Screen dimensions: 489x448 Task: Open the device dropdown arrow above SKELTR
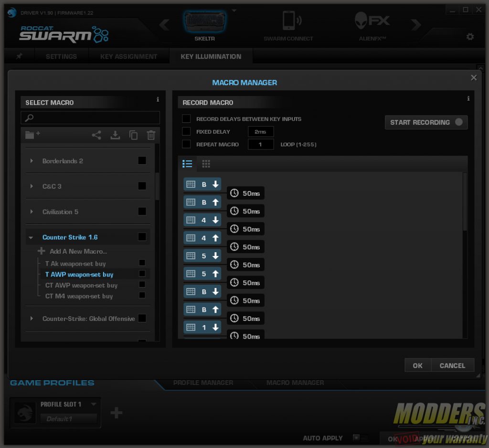coord(234,11)
